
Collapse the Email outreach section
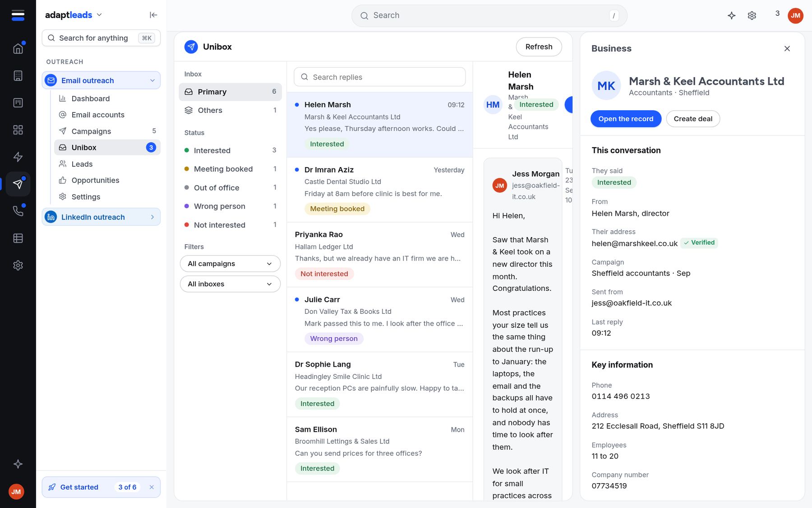click(101, 80)
